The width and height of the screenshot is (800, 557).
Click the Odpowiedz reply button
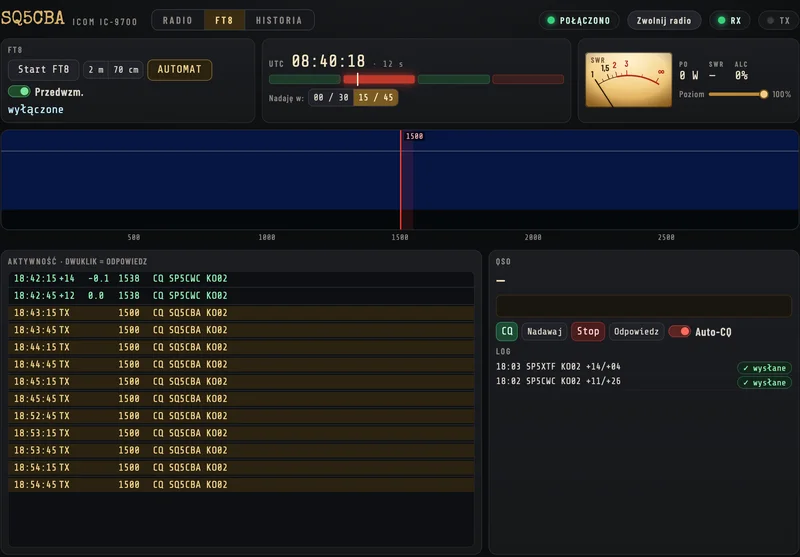pos(636,332)
